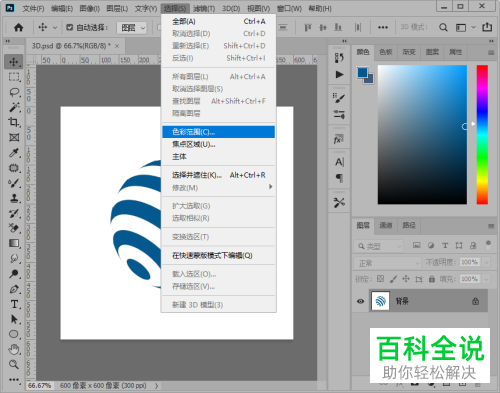Select the Gradient tool

pos(14,243)
